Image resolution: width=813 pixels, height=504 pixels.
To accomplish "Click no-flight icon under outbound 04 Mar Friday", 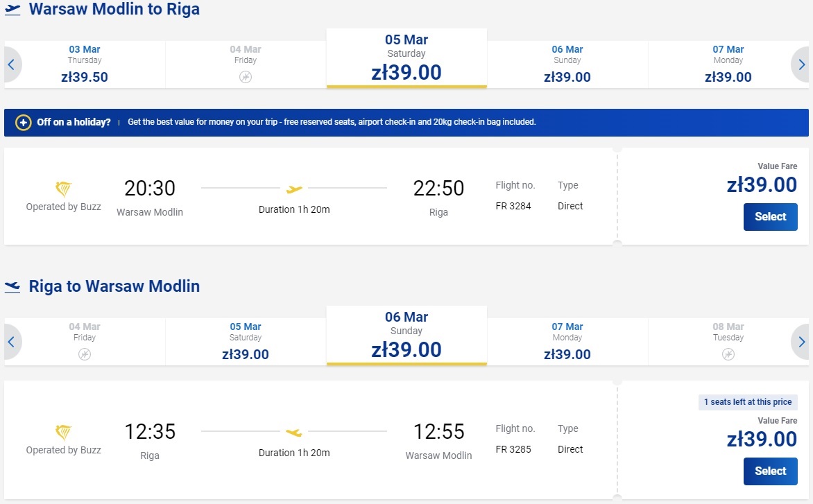I will 246,77.
